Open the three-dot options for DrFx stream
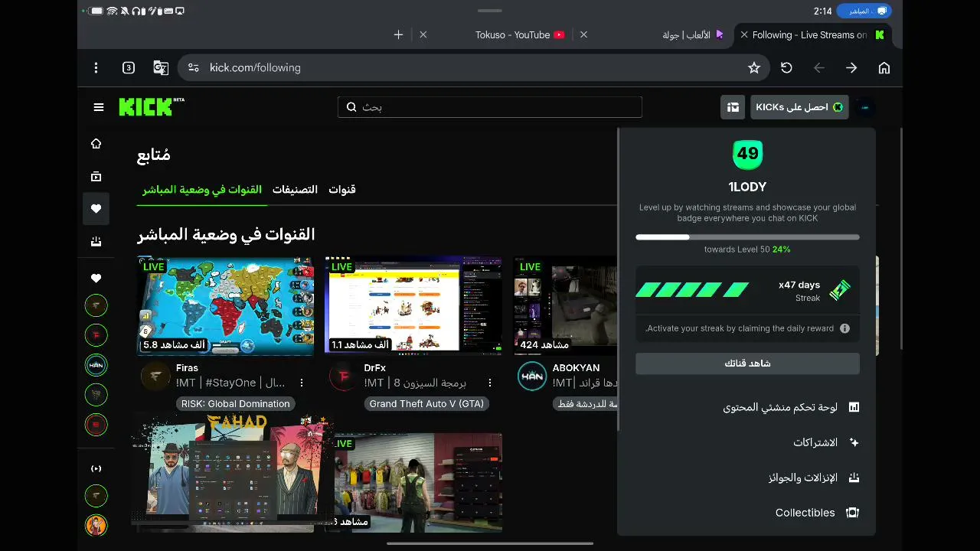Screen dimensions: 980x551 490,383
